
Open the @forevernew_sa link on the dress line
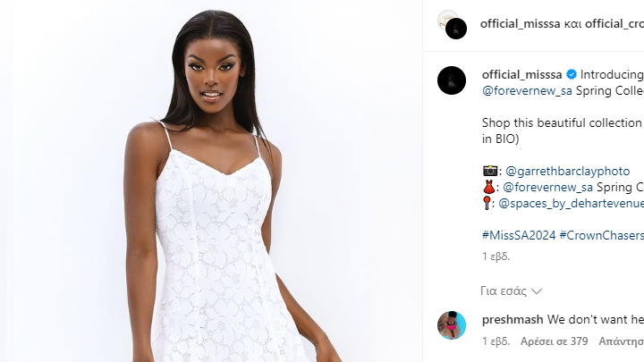pos(547,187)
